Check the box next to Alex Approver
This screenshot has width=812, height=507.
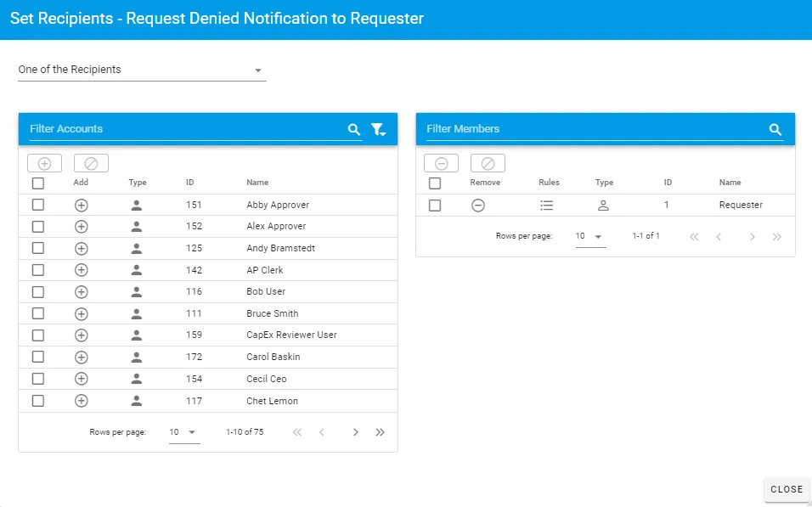point(38,227)
